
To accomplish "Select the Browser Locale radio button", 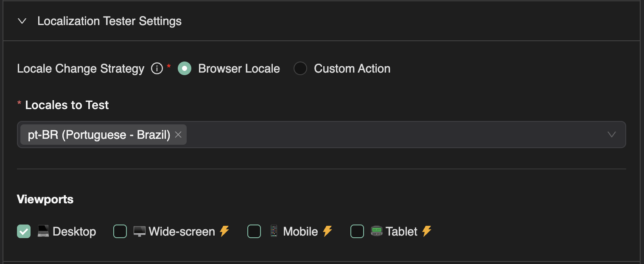I will click(185, 68).
